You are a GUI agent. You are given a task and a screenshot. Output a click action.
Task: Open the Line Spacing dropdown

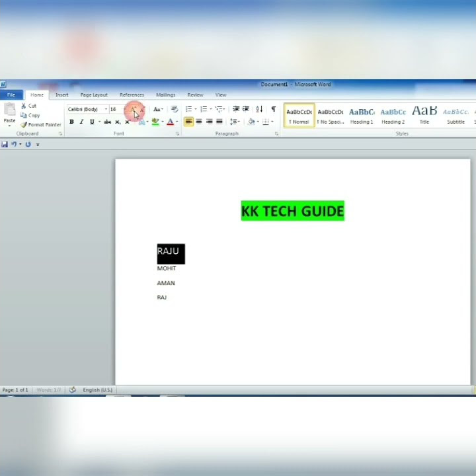(x=235, y=122)
